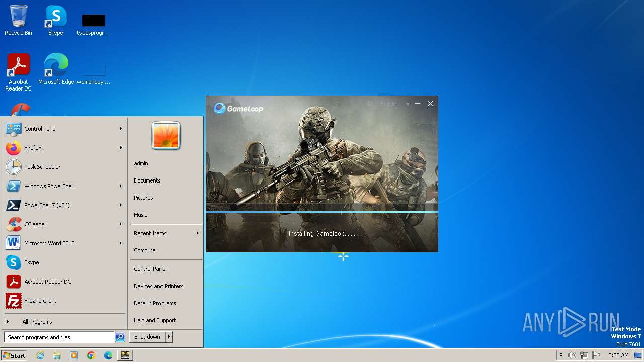
Task: Open Windows Media Player from taskbar
Action: point(74,355)
